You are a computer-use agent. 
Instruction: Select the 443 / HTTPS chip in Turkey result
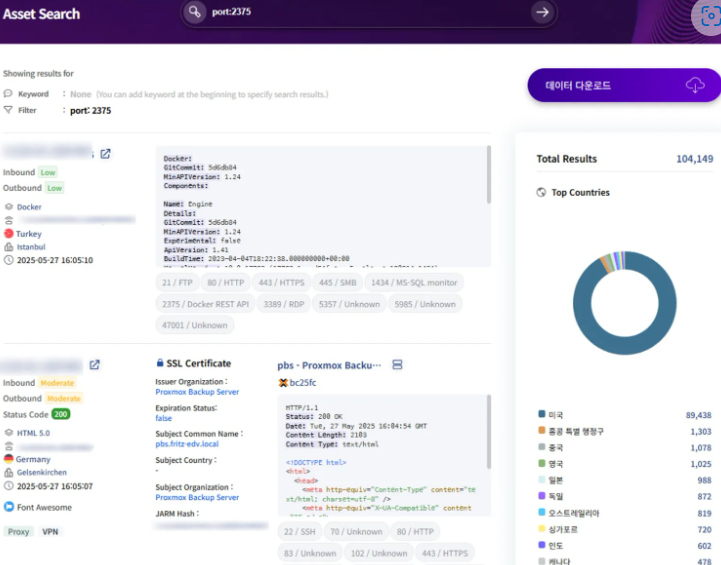281,282
